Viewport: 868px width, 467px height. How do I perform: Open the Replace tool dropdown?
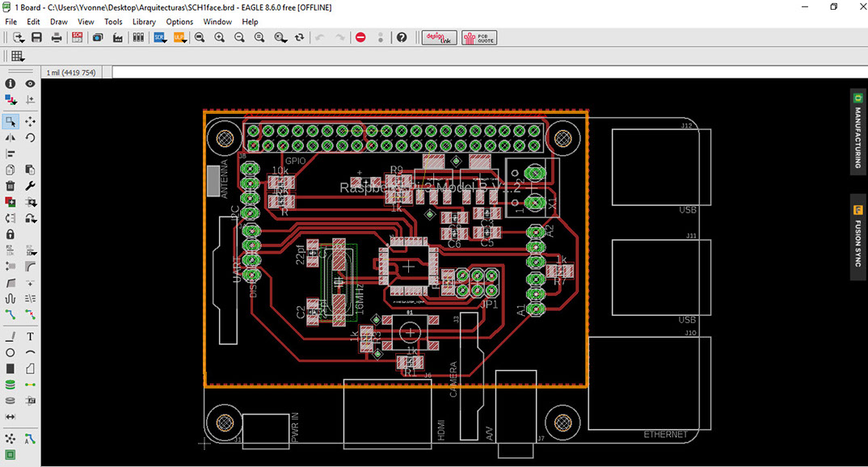(32, 218)
